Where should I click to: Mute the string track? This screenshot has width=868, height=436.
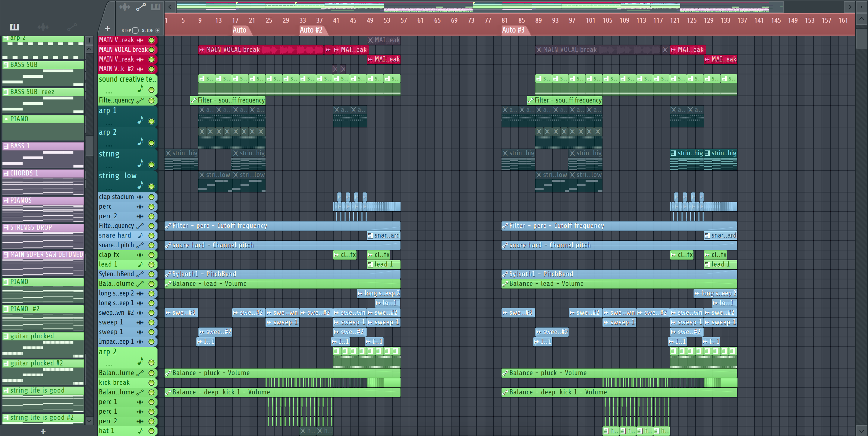152,165
